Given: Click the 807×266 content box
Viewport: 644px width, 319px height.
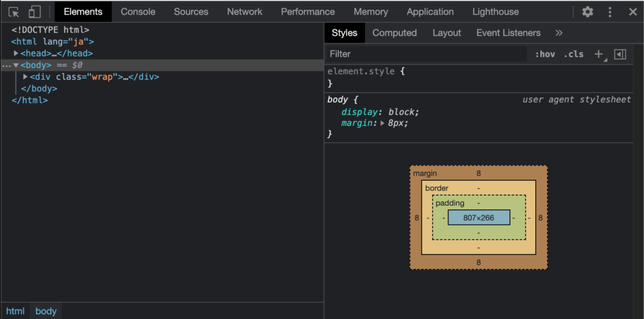Looking at the screenshot, I should click(x=479, y=218).
